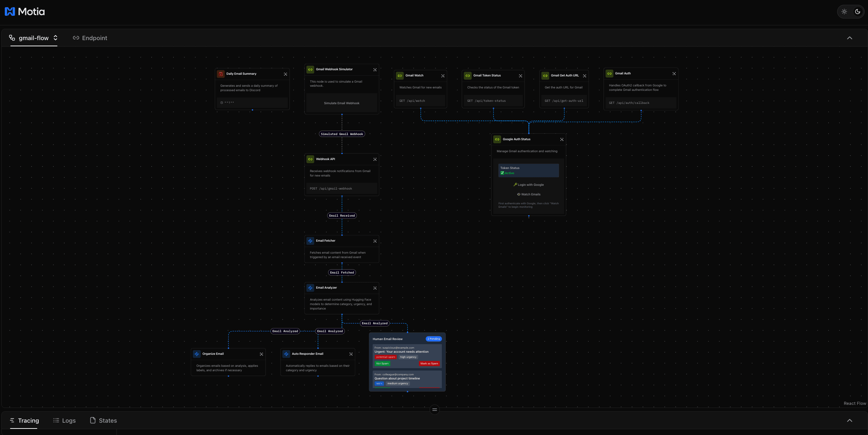This screenshot has height=435, width=868.
Task: Click the Simulate Email Webhook button
Action: [342, 103]
